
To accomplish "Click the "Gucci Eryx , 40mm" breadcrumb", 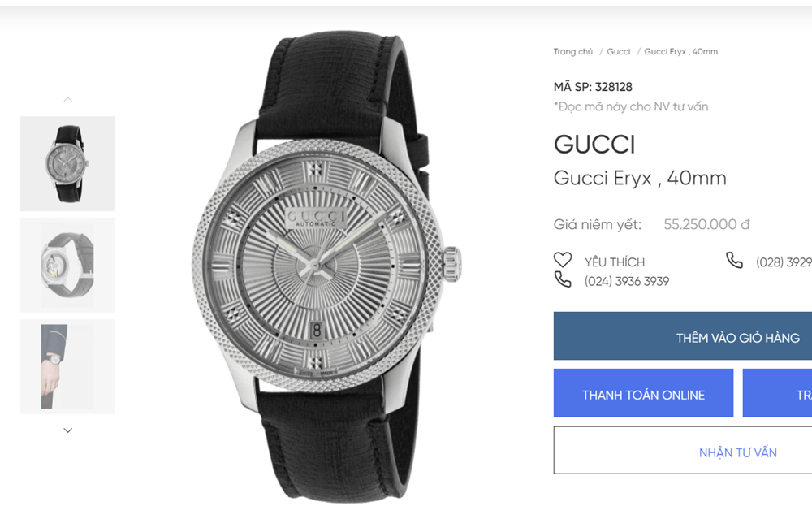I will pos(680,52).
